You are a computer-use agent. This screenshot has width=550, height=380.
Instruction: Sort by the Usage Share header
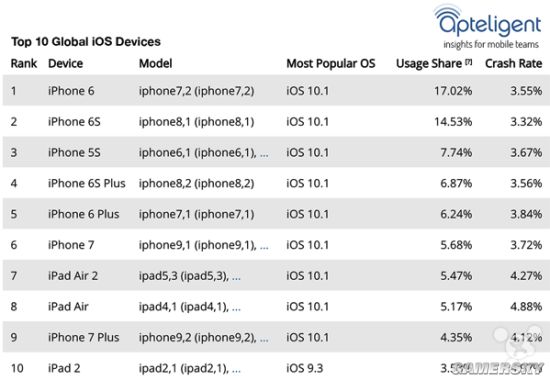[429, 64]
